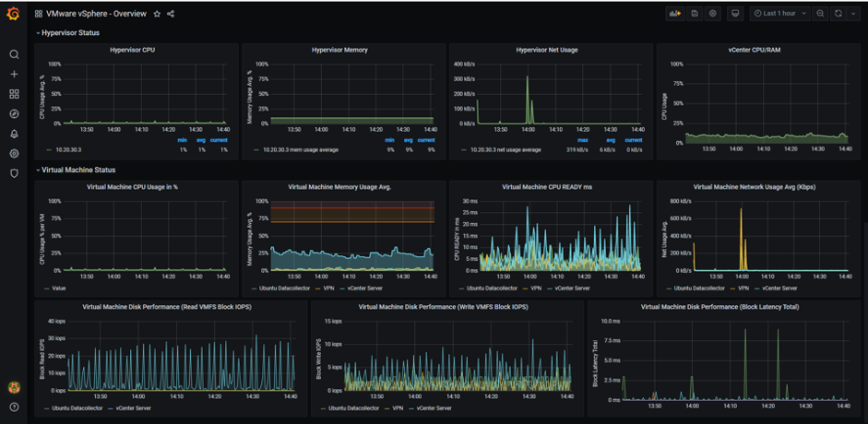Click dashboards grid icon beside title
Screen dimensions: 868x424
point(38,14)
